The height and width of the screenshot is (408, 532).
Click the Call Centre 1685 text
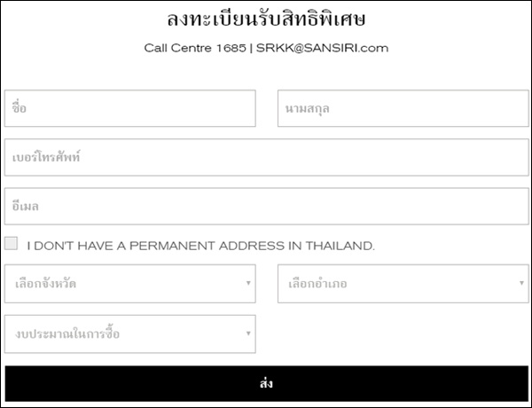point(194,48)
